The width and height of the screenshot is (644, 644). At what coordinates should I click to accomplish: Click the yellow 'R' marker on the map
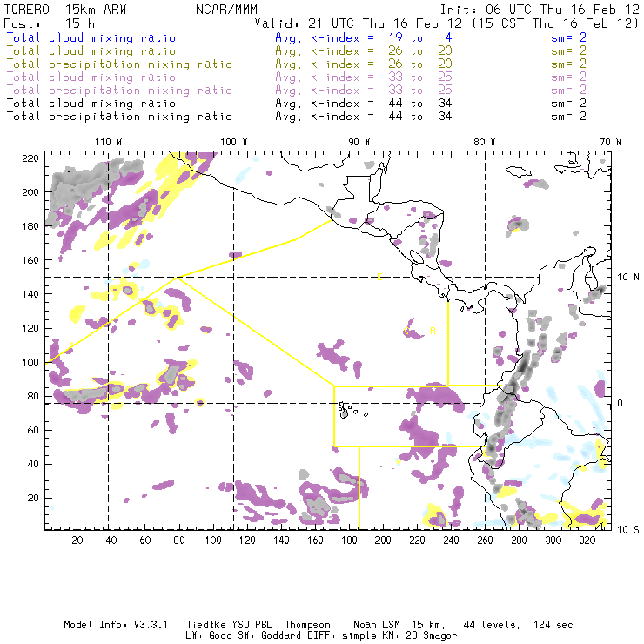point(433,331)
